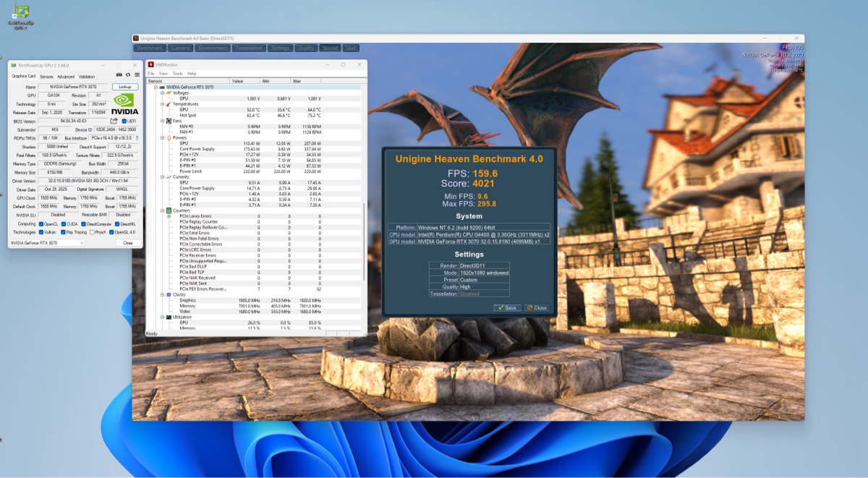The image size is (868, 478).
Task: Collapse the Voltages tree node
Action: [x=163, y=93]
